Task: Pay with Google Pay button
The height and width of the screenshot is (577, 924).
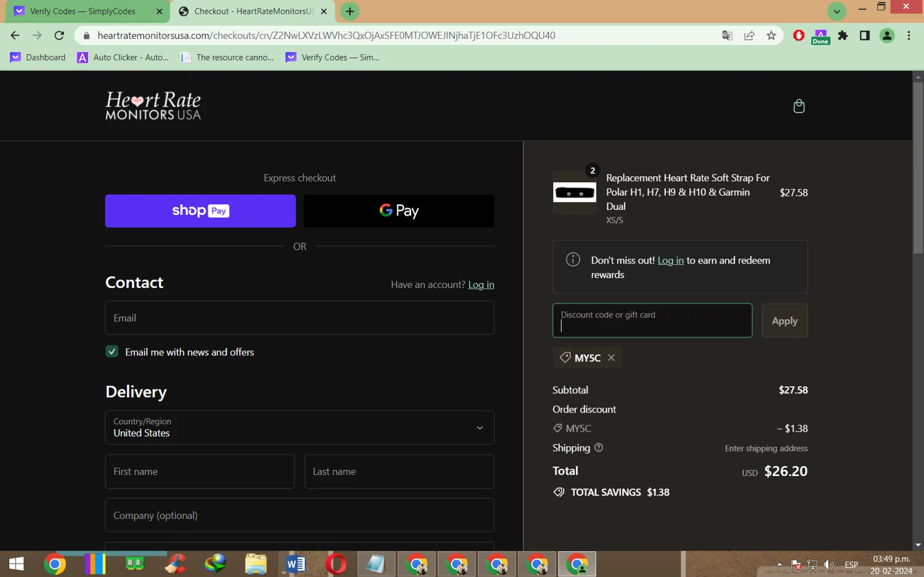Action: pyautogui.click(x=399, y=211)
